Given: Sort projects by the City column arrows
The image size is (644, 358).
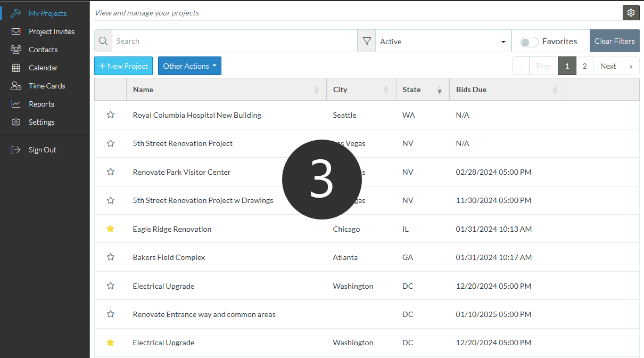Looking at the screenshot, I should coord(386,90).
